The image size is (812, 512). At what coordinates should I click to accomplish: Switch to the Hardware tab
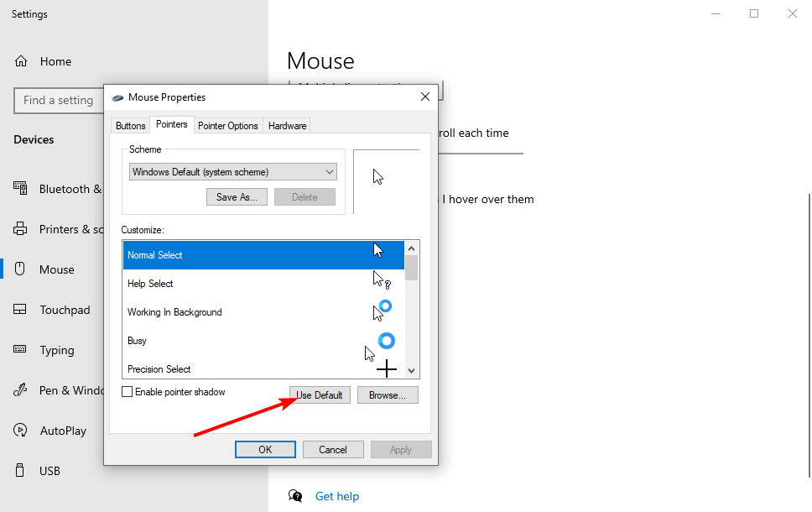287,126
